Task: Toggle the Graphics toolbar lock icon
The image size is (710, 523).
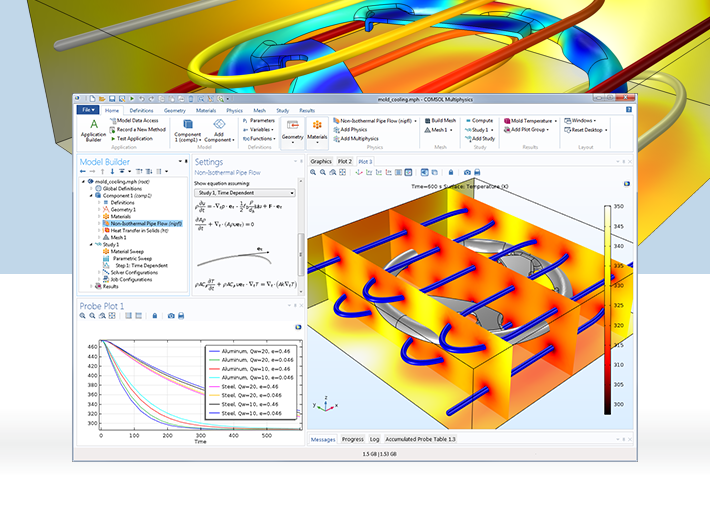Action: [451, 173]
